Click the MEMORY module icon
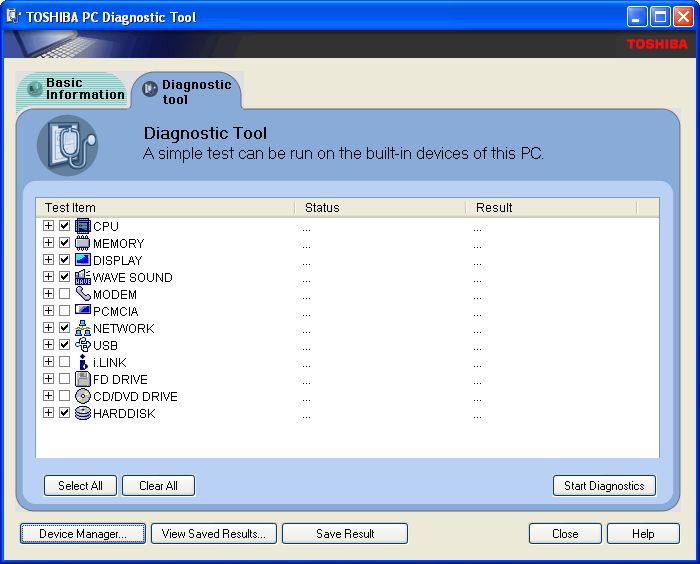The image size is (700, 564). 83,243
